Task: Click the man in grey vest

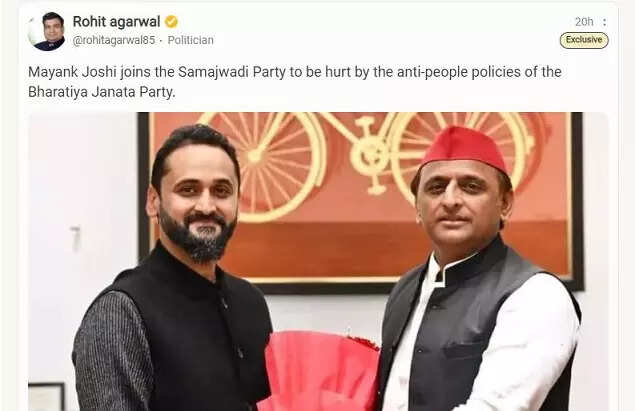Action: pyautogui.click(x=478, y=271)
